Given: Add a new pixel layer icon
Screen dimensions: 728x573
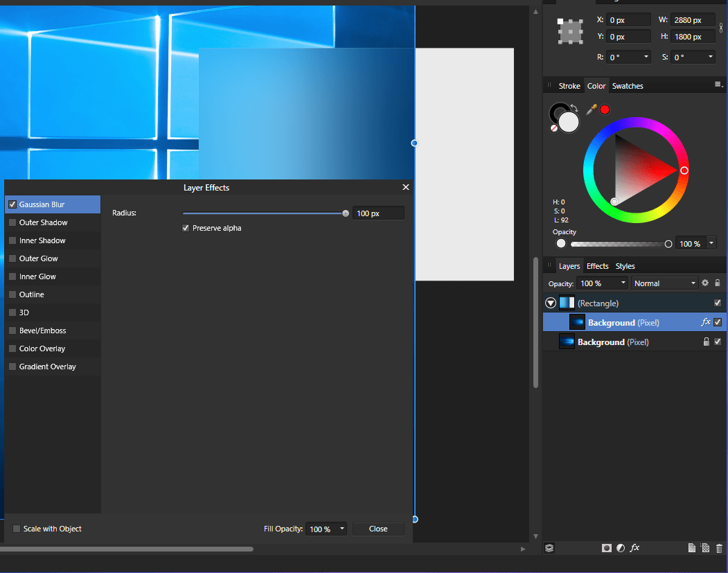Looking at the screenshot, I should 705,548.
